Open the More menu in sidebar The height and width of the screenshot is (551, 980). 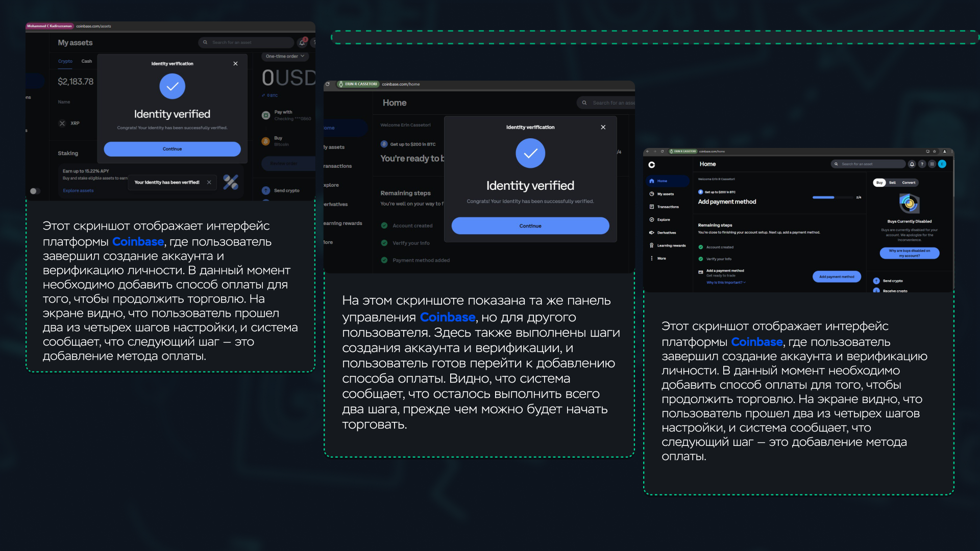coord(661,259)
